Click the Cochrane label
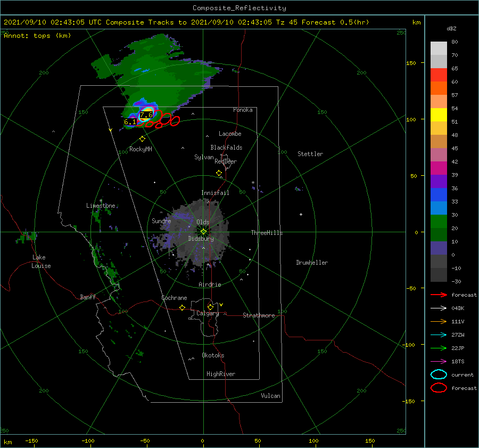Screen dimensions: 479x448 pos(174,298)
